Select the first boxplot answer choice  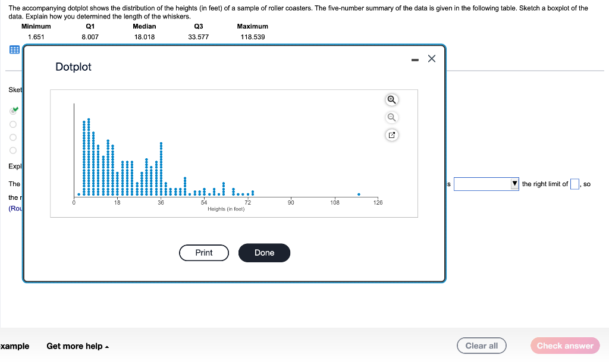(12, 109)
